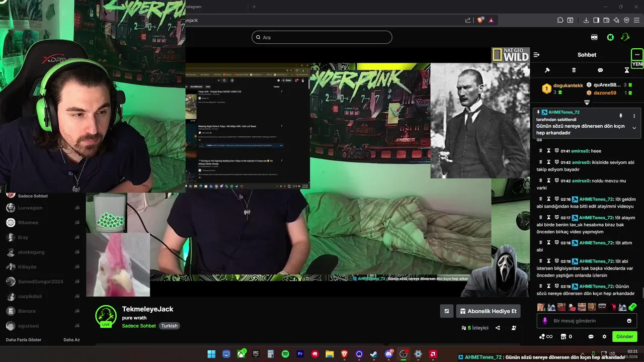Pick the green emote in quick emote row
The image size is (644, 362).
632,307
